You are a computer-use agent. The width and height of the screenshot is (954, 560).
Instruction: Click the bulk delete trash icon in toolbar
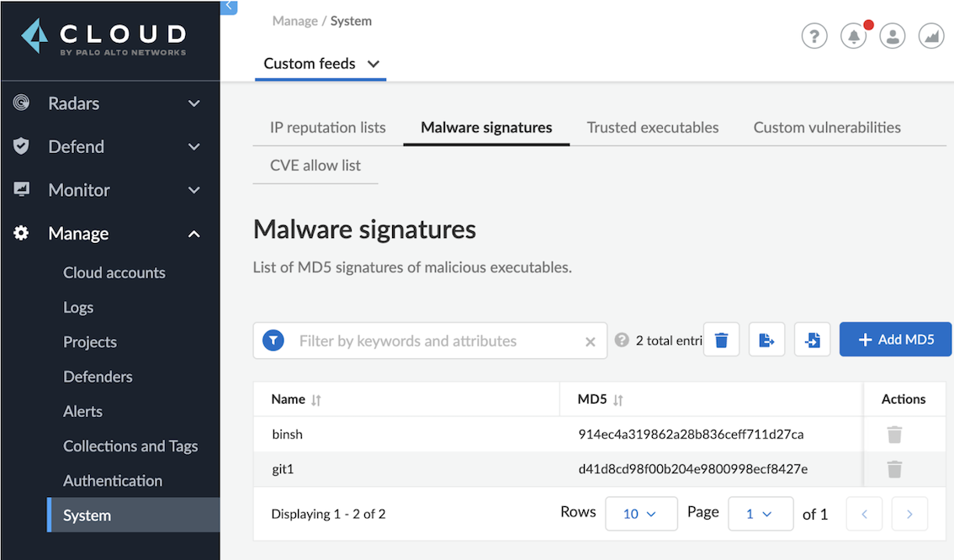point(721,341)
